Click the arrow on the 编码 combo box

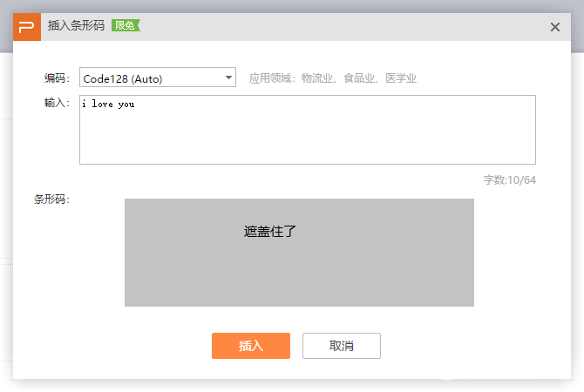point(229,78)
